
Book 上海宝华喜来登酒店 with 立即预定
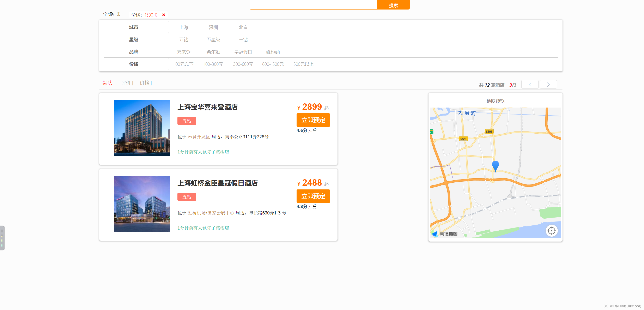(313, 120)
